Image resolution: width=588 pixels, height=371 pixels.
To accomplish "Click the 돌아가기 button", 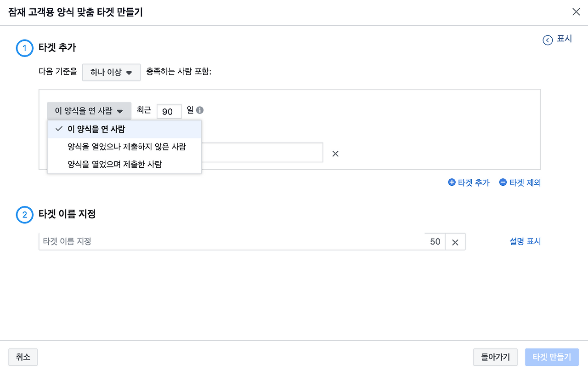I will (495, 357).
